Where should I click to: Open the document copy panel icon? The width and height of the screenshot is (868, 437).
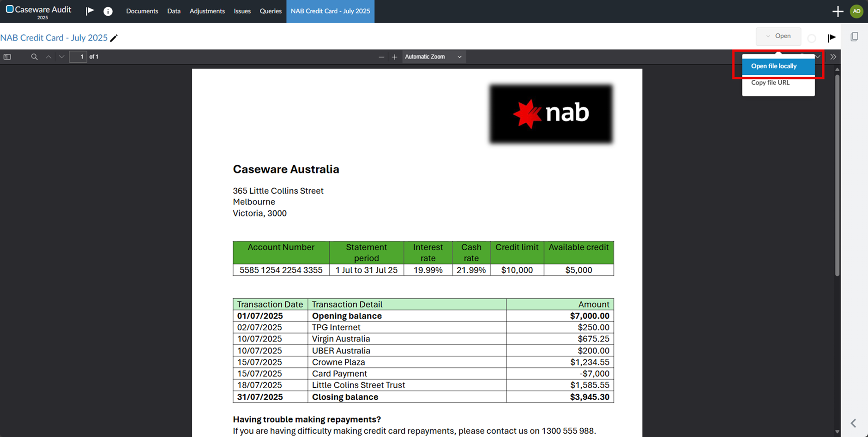pyautogui.click(x=854, y=36)
